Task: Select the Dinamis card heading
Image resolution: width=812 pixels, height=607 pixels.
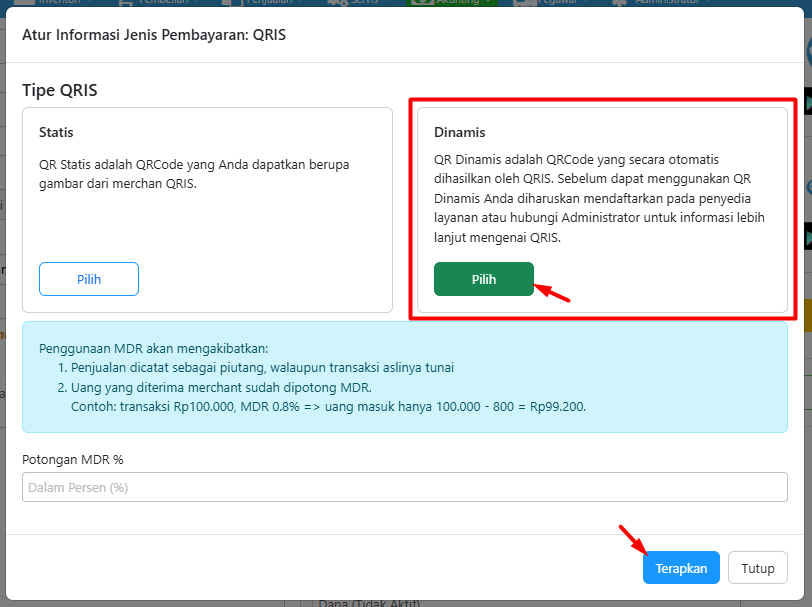Action: tap(459, 132)
